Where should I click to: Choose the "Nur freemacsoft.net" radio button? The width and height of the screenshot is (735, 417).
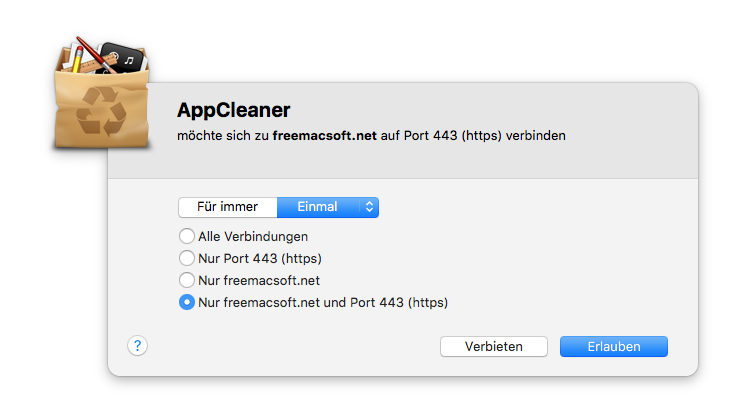click(x=186, y=280)
